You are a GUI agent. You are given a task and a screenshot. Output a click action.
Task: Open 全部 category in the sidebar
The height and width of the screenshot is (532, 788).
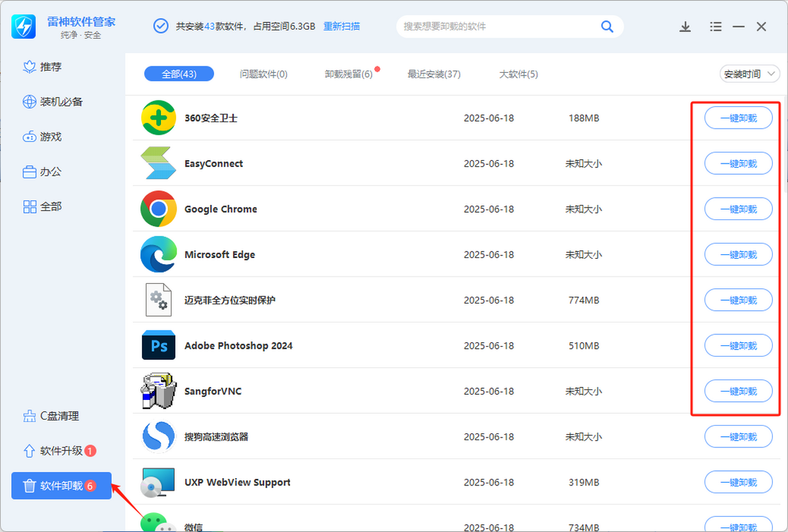click(x=43, y=206)
